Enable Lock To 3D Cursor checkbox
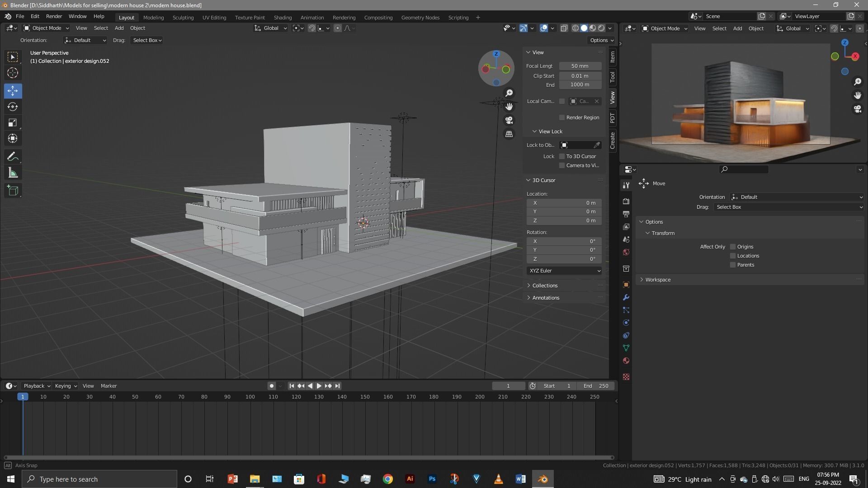The height and width of the screenshot is (488, 868). point(562,156)
